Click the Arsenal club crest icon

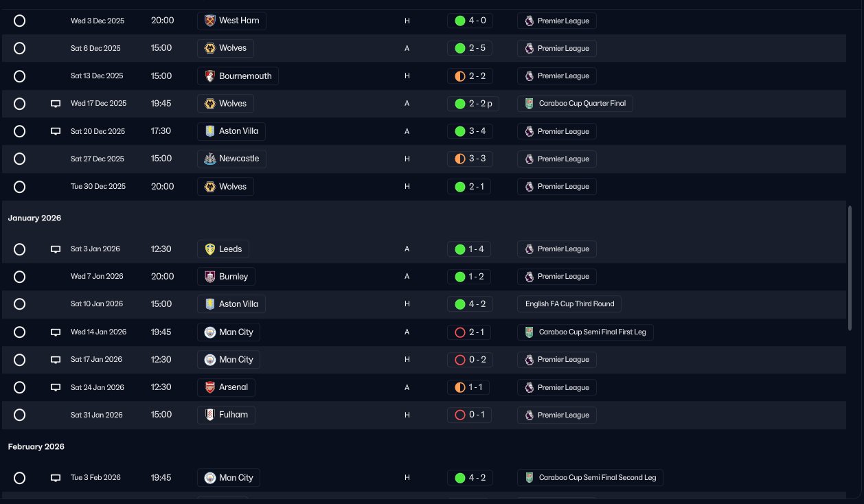point(210,387)
